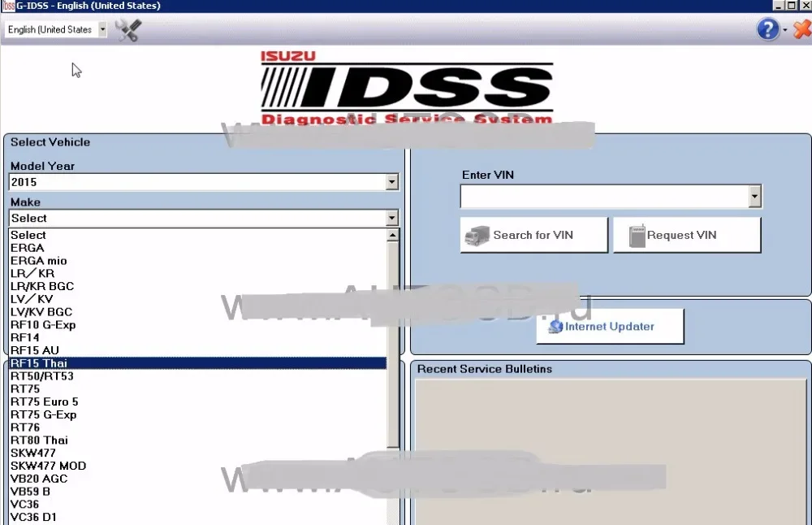The width and height of the screenshot is (812, 525).
Task: Select LV／KV in the Make list
Action: 197,299
